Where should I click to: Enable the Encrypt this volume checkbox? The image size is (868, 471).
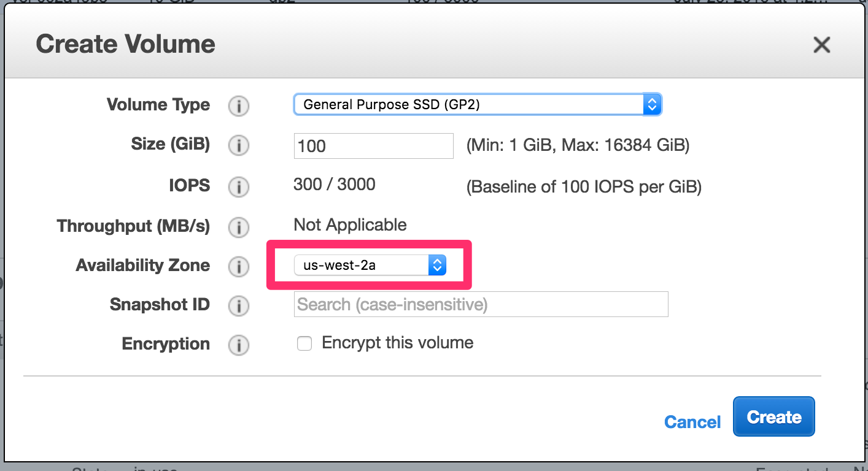coord(304,343)
